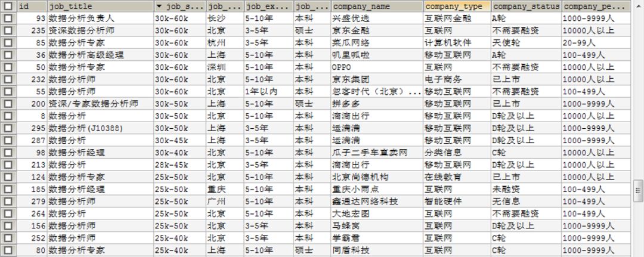This screenshot has height=257, width=644.
Task: Click the city cell 杭州
Action: coord(225,43)
